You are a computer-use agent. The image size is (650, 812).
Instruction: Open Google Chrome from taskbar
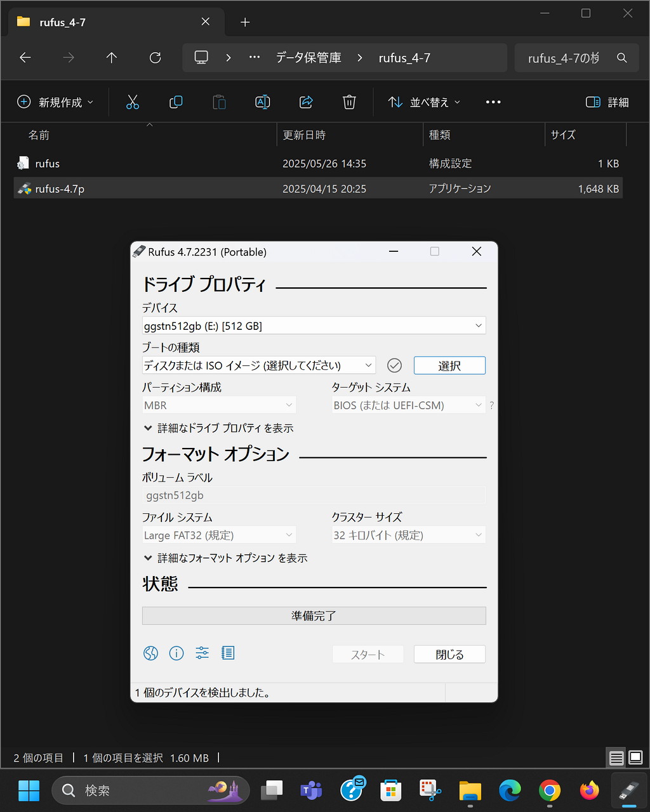point(550,790)
